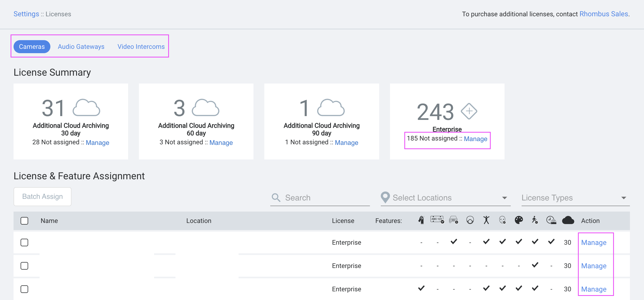
Task: Click the License & Feature Assignment heading
Action: [79, 176]
